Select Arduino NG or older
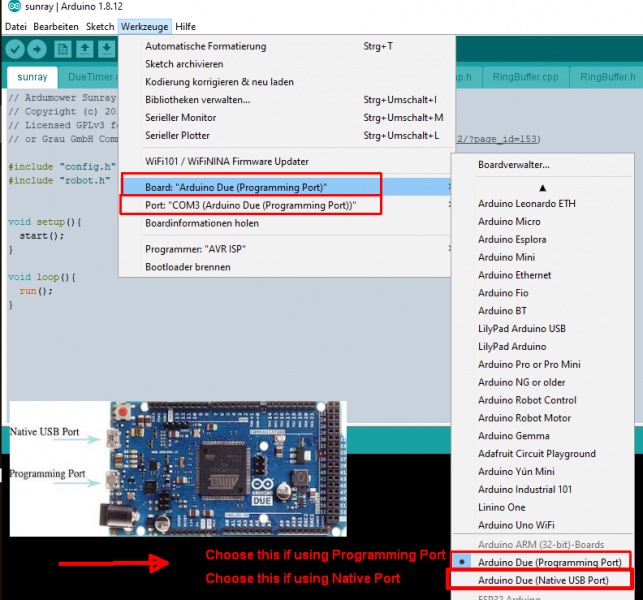The width and height of the screenshot is (643, 600). coord(543,382)
